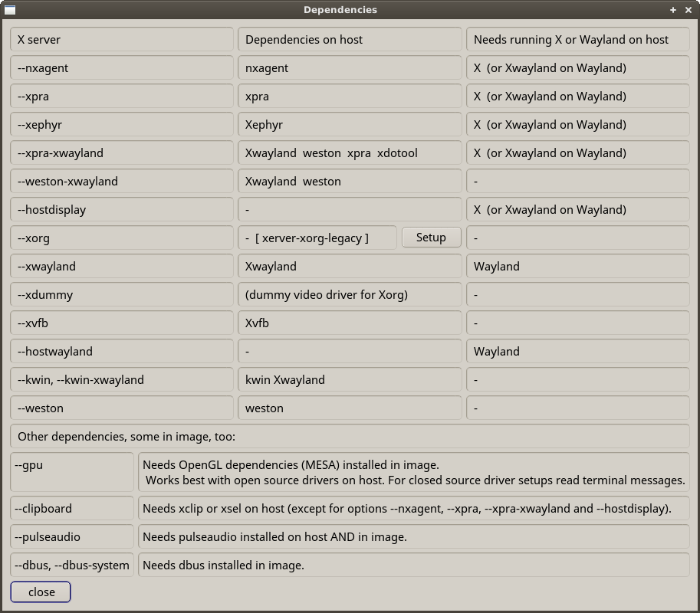Maximize window using the plus icon
This screenshot has width=700, height=613.
672,10
